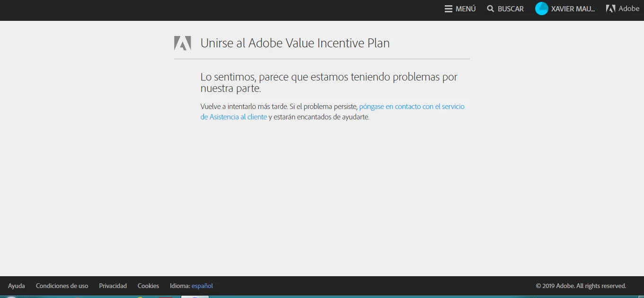
Task: Follow the póngase en contacto con el servicio link
Action: [412, 107]
